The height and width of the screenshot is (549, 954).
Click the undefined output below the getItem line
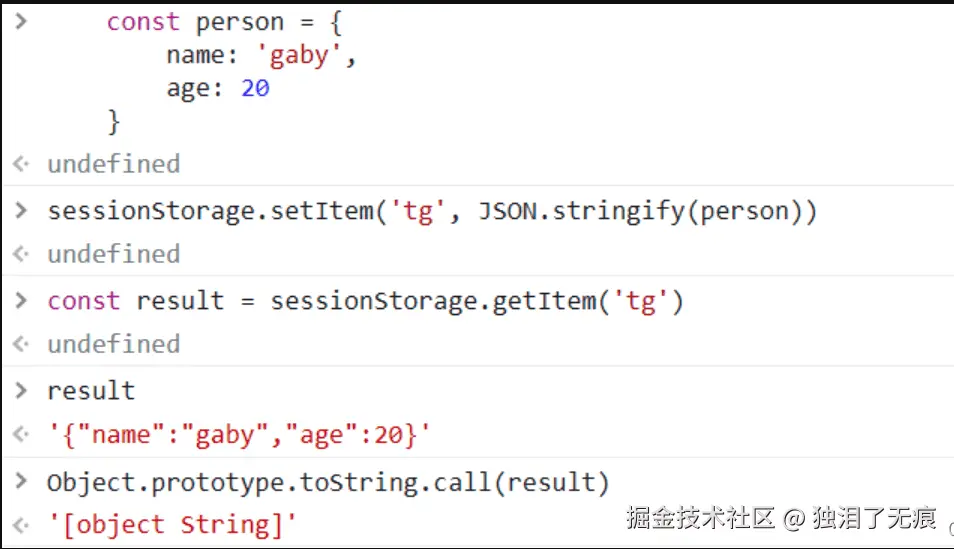pyautogui.click(x=114, y=344)
